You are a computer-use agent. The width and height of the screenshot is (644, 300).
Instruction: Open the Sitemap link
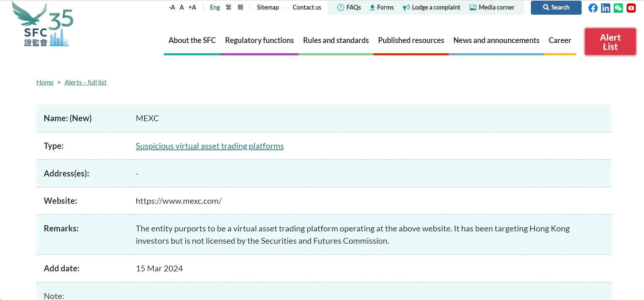click(268, 7)
